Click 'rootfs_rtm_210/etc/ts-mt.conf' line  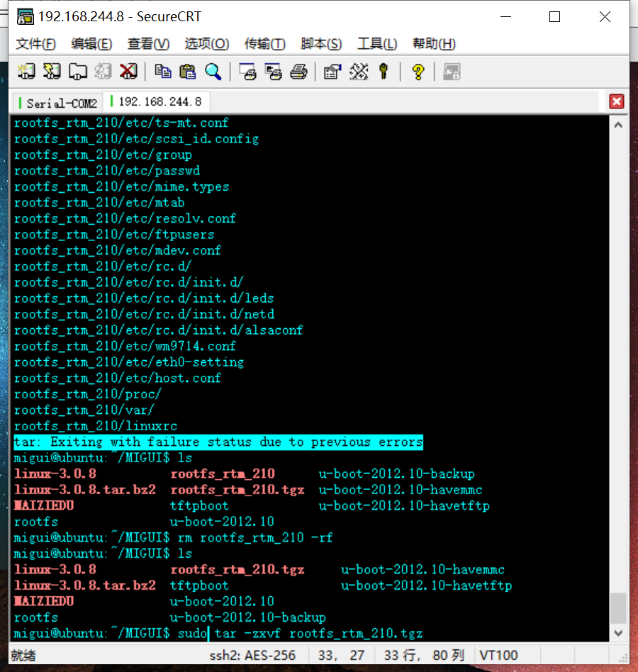pyautogui.click(x=121, y=123)
